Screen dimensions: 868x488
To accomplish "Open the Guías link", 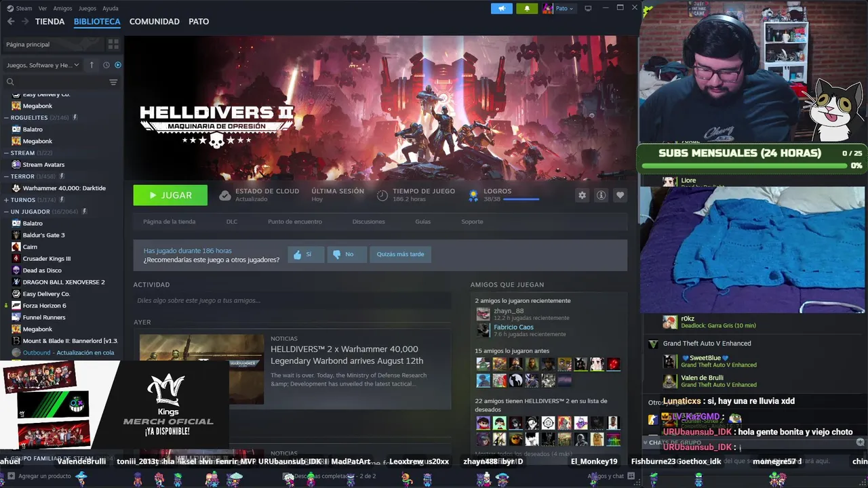I will 423,222.
